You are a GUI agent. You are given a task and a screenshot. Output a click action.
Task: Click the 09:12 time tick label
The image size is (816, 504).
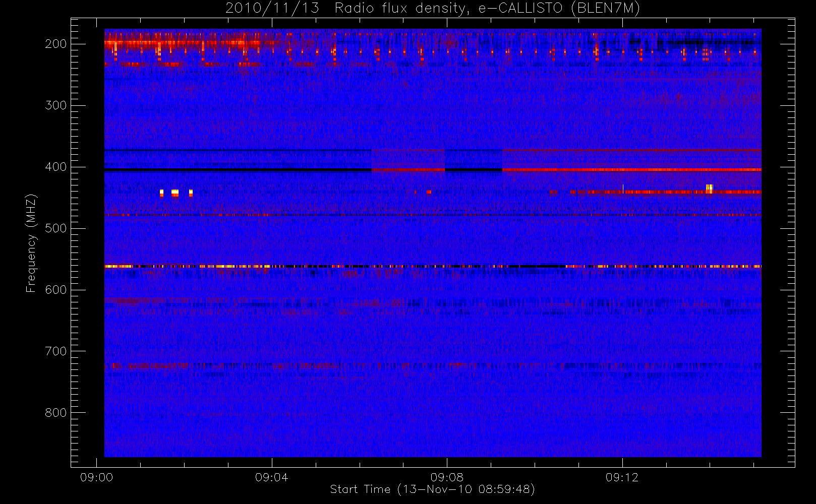pyautogui.click(x=622, y=477)
